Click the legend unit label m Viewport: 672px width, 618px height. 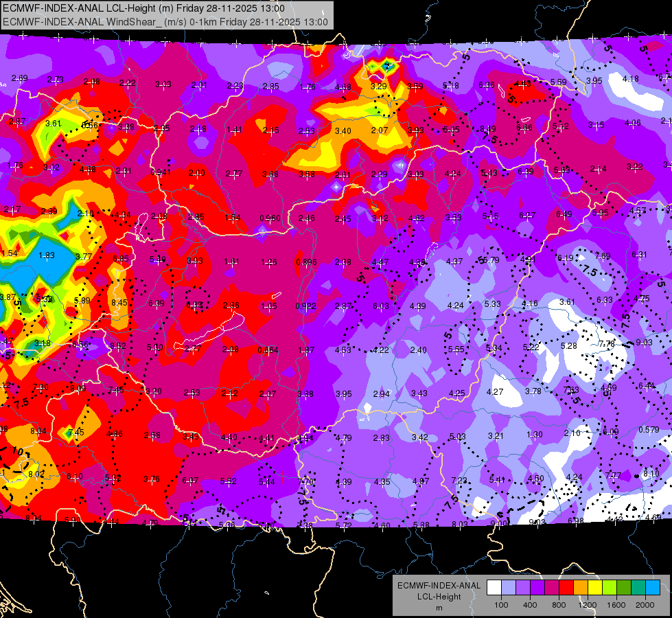(439, 608)
